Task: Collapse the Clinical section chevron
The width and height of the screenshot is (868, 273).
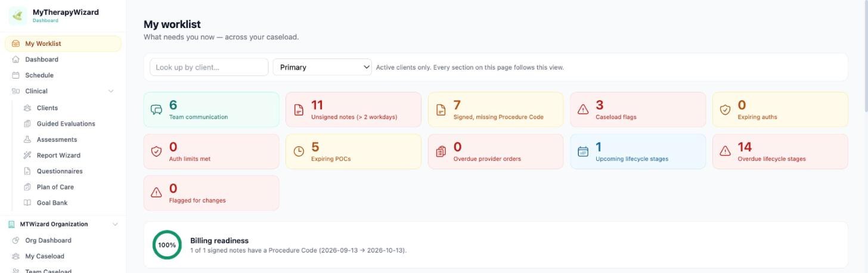Action: (x=111, y=91)
